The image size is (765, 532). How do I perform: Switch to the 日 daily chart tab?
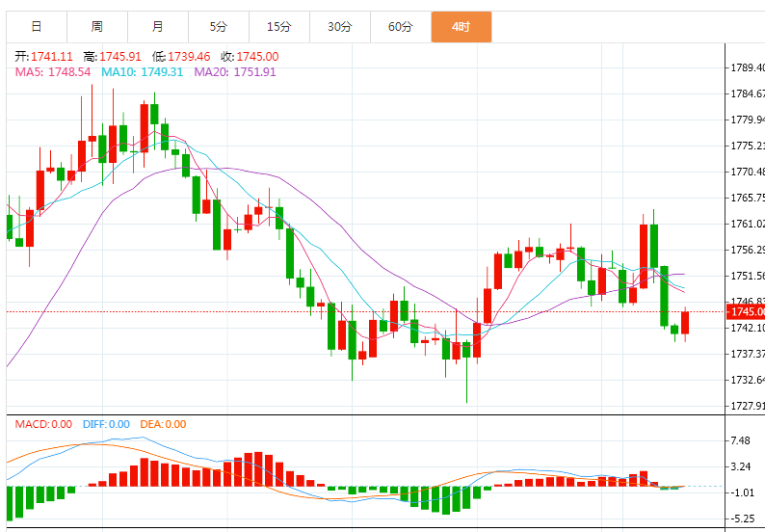pyautogui.click(x=37, y=27)
